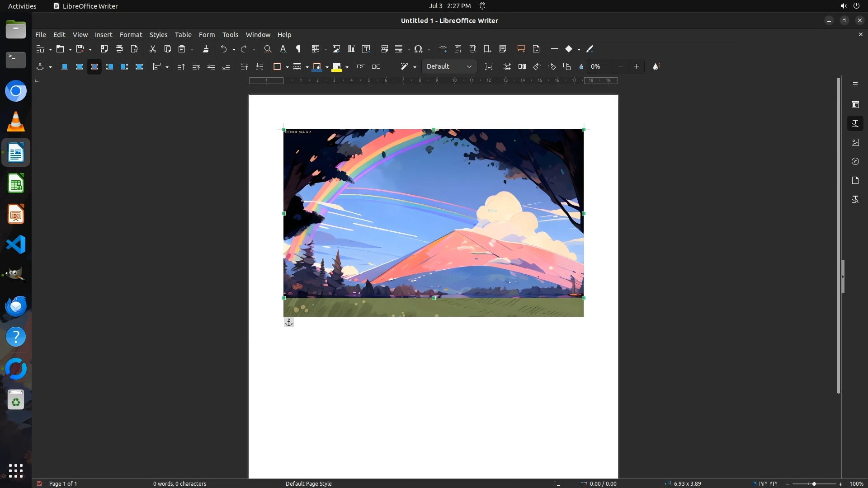Image resolution: width=868 pixels, height=488 pixels.
Task: Open the Format menu
Action: pos(131,34)
